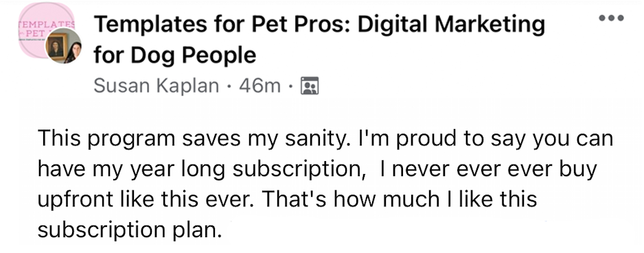Click the "for Dog People" title line

pyautogui.click(x=174, y=55)
